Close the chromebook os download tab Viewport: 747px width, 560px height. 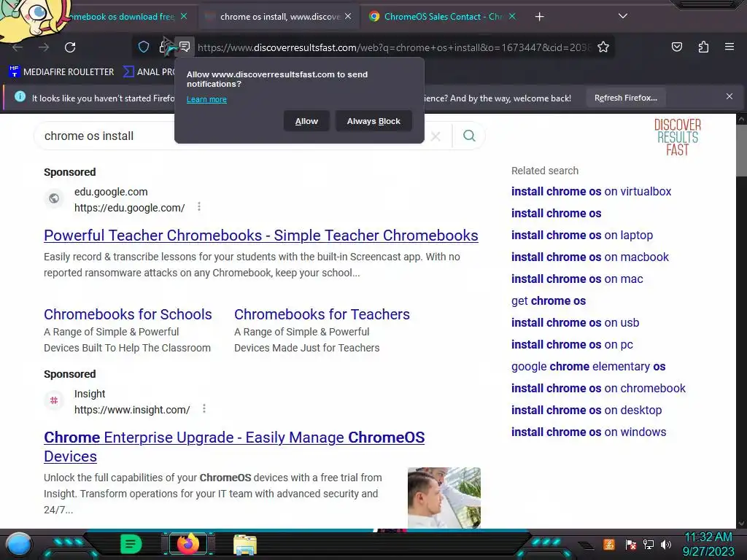click(x=183, y=17)
